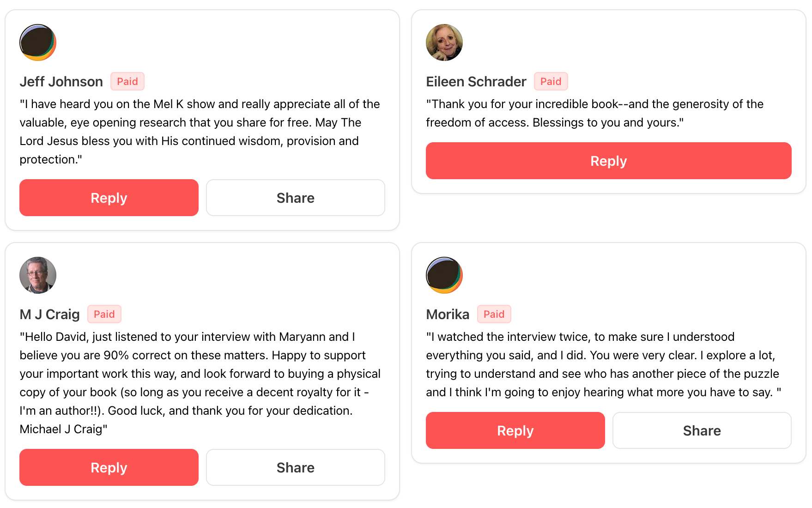The height and width of the screenshot is (508, 812).
Task: Click Morika's avatar icon
Action: coord(444,275)
